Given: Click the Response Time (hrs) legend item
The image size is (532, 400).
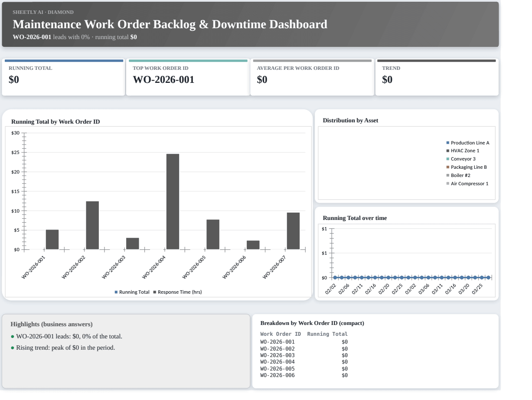Looking at the screenshot, I should point(178,292).
